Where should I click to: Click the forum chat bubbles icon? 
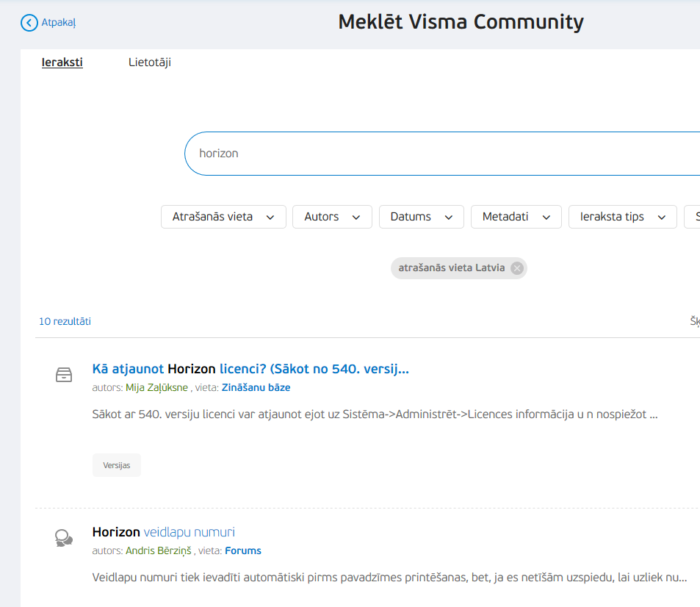pyautogui.click(x=64, y=538)
